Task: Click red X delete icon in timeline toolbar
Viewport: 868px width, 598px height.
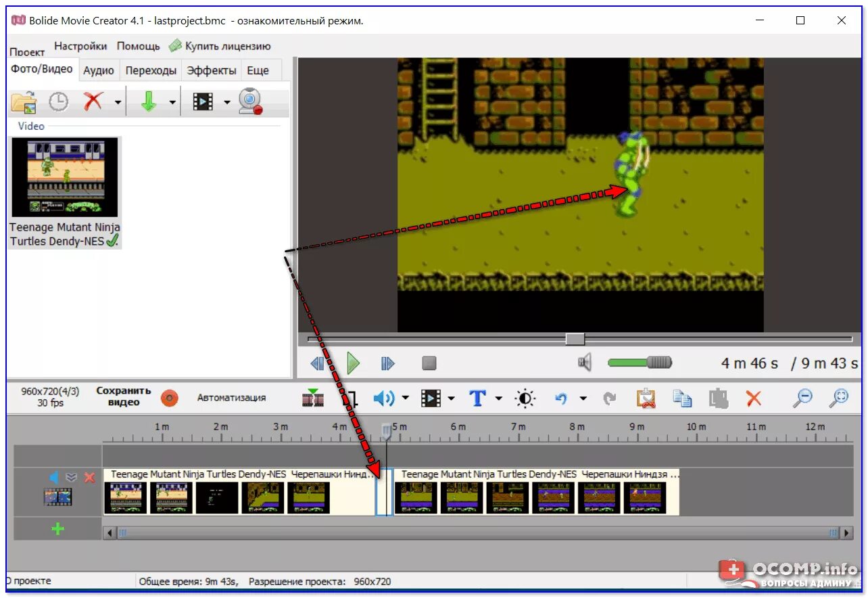Action: 754,398
